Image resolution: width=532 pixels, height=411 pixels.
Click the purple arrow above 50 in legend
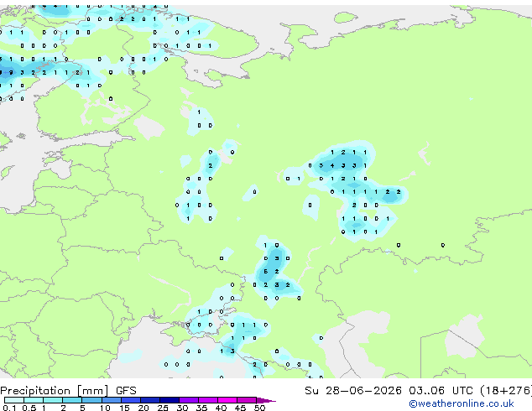265,400
